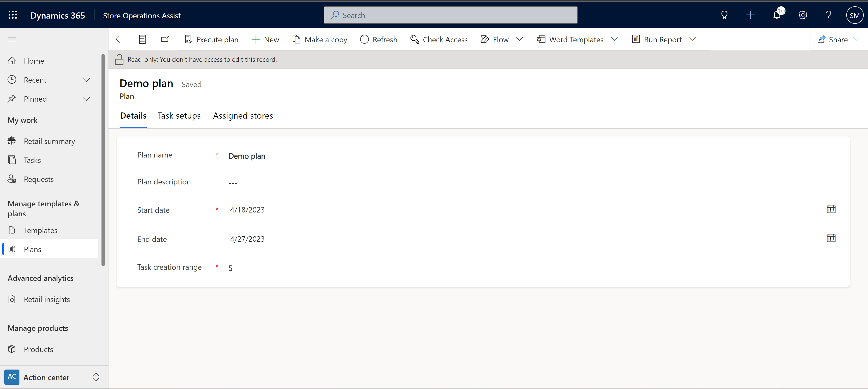Click the Retail insights sidebar link
Viewport: 868px width, 389px height.
pos(47,299)
